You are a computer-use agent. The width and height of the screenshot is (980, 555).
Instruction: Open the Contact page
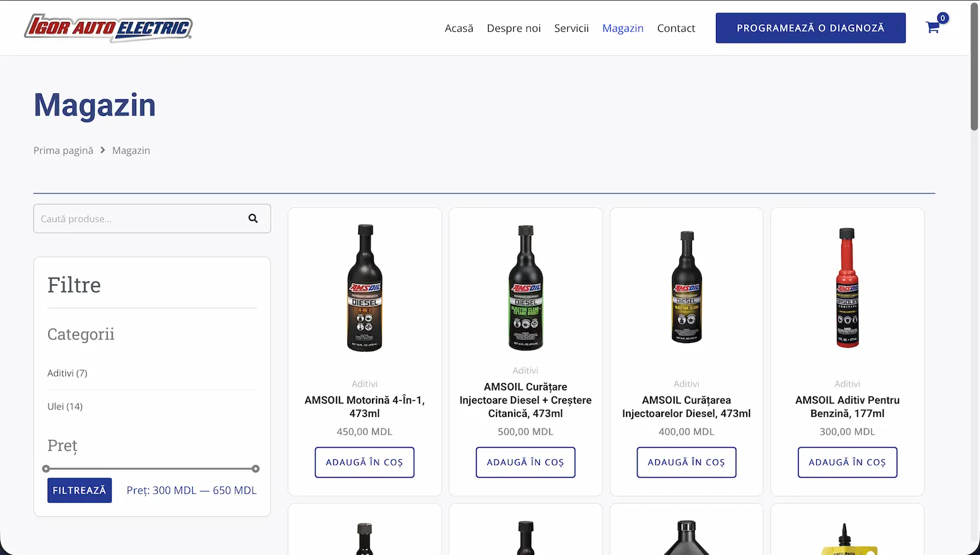click(676, 28)
